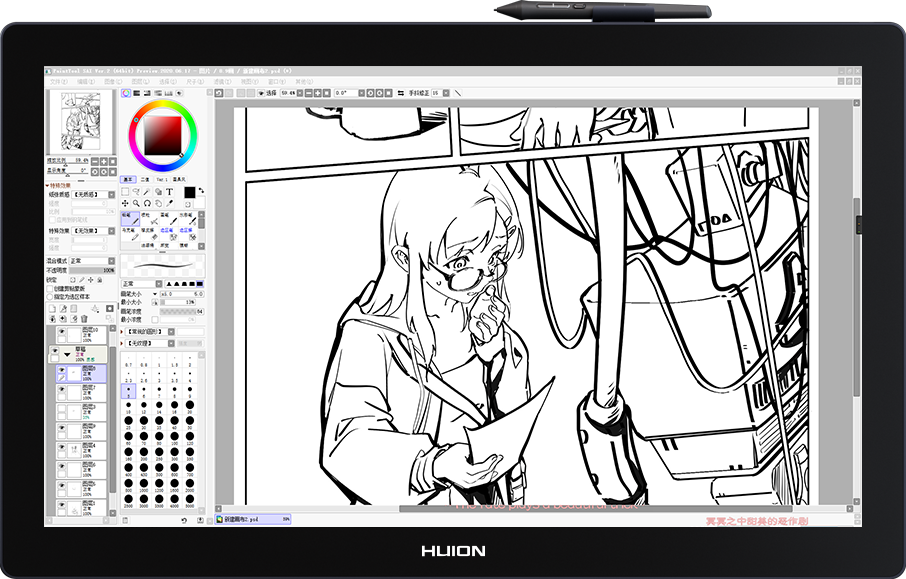Open the 文件(F) menu
Viewport: 906px width, 579px height.
[x=58, y=81]
